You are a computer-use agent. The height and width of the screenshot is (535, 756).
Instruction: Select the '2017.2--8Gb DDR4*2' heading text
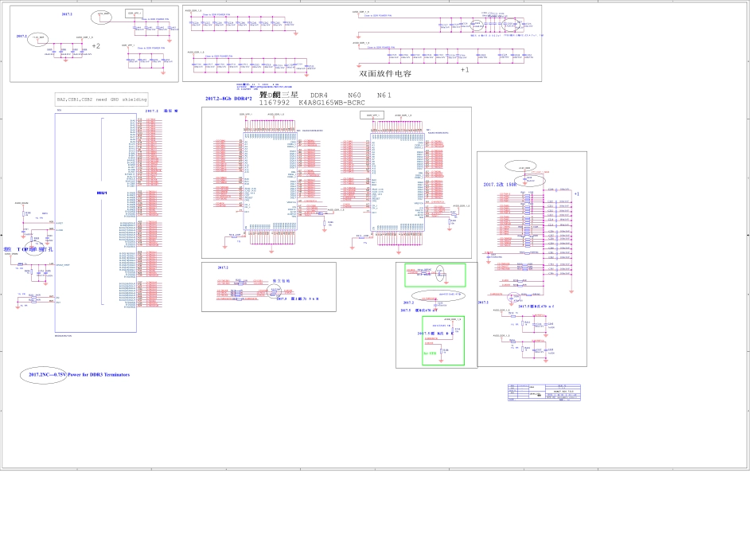pyautogui.click(x=228, y=99)
